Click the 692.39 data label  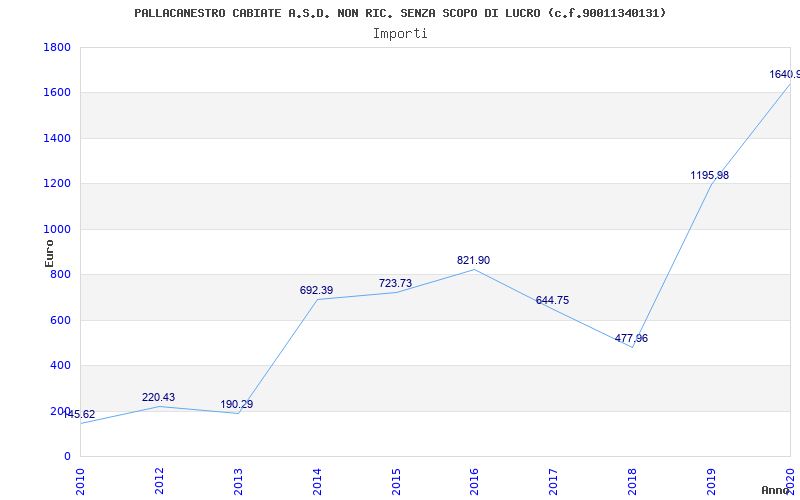click(316, 290)
